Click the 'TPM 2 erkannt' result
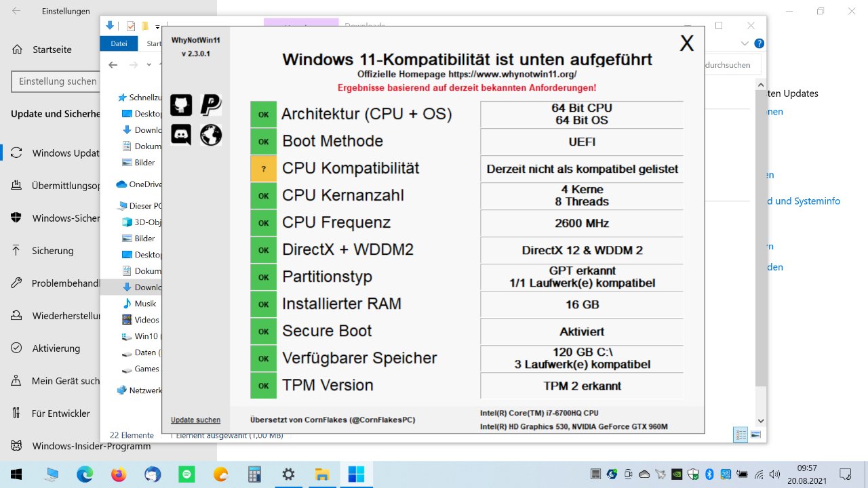 coord(582,386)
